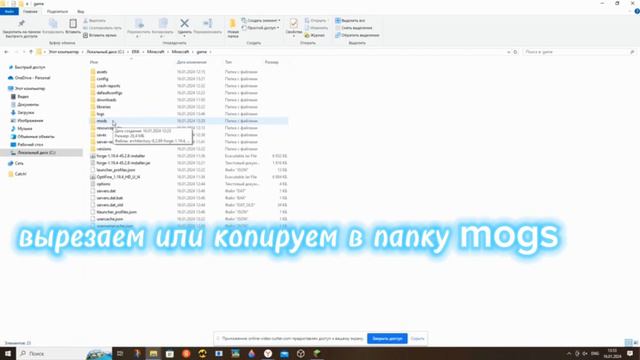Click Select none (Снять выделение)

(353, 28)
